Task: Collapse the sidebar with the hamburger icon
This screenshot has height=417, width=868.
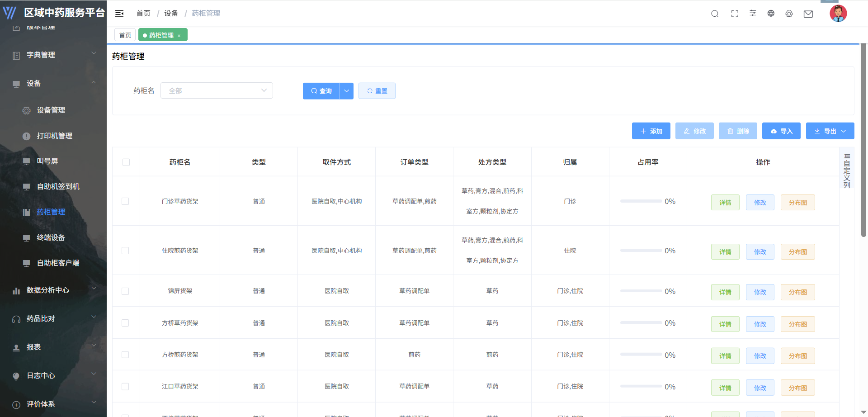Action: 119,14
